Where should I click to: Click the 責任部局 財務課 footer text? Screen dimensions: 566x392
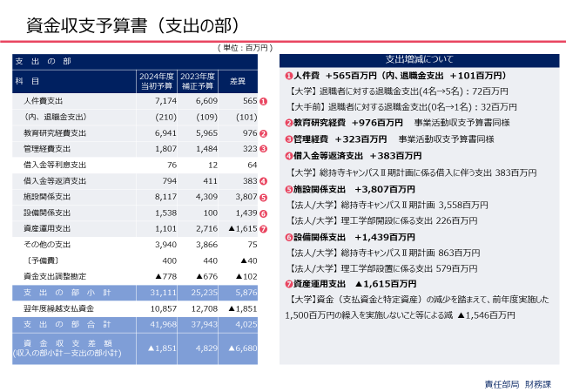pyautogui.click(x=519, y=383)
